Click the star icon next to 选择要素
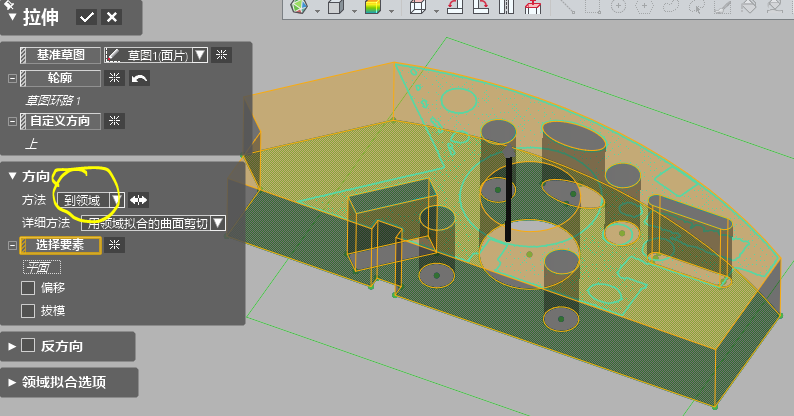This screenshot has width=794, height=416. click(x=114, y=245)
